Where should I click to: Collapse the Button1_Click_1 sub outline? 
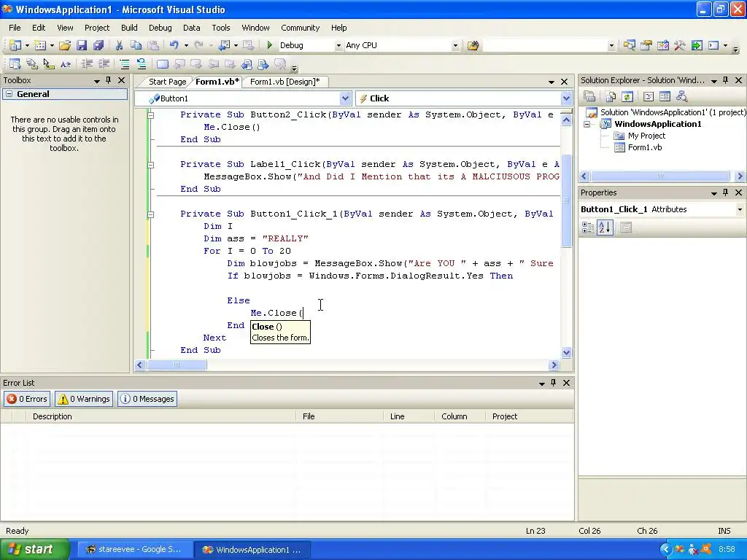[x=150, y=214]
